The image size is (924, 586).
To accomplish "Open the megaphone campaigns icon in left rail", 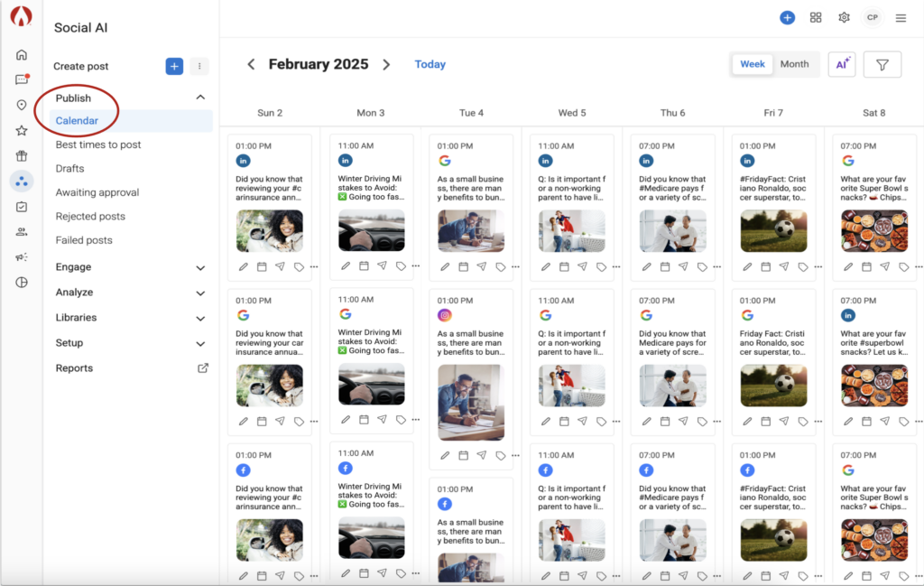I will 22,257.
